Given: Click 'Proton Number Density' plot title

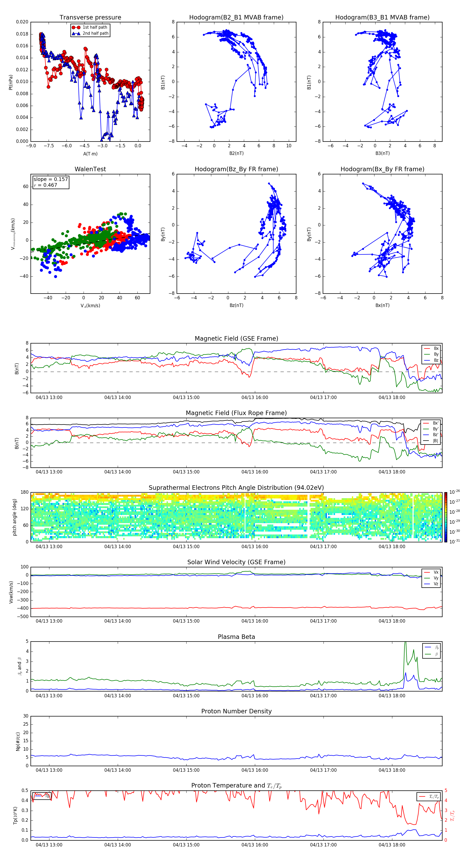Looking at the screenshot, I should 236,711.
